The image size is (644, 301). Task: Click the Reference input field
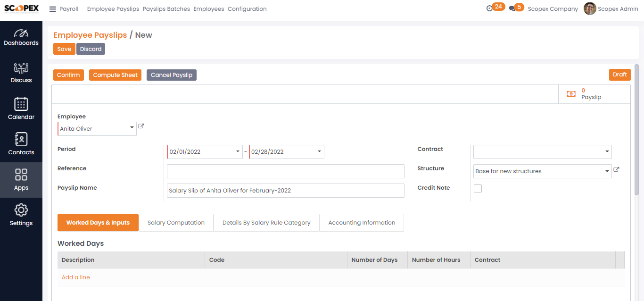(286, 171)
